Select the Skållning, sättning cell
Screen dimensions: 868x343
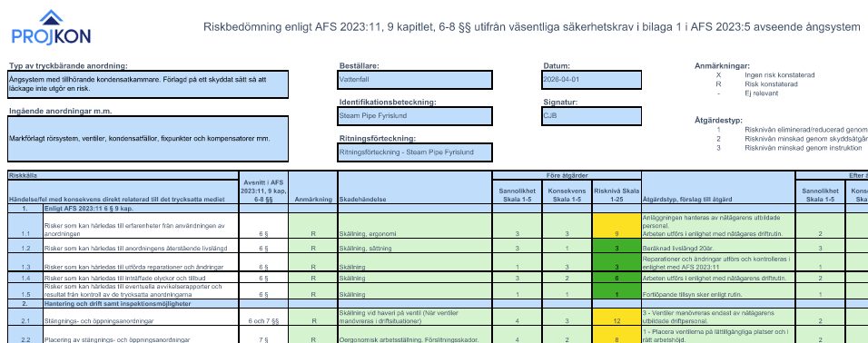click(x=415, y=246)
